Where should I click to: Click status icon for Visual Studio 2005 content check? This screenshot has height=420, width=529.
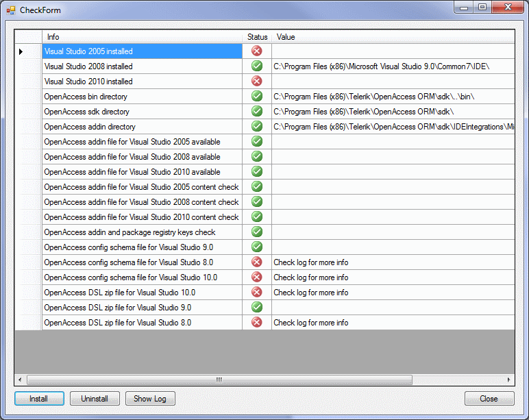(257, 186)
